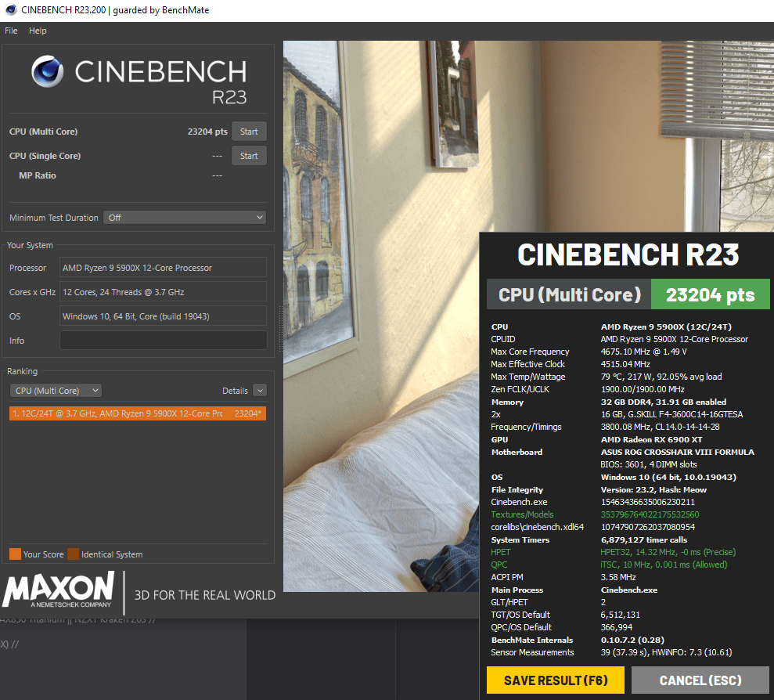Click the Max Core Frequency value 4675.10 MHz

(x=644, y=352)
